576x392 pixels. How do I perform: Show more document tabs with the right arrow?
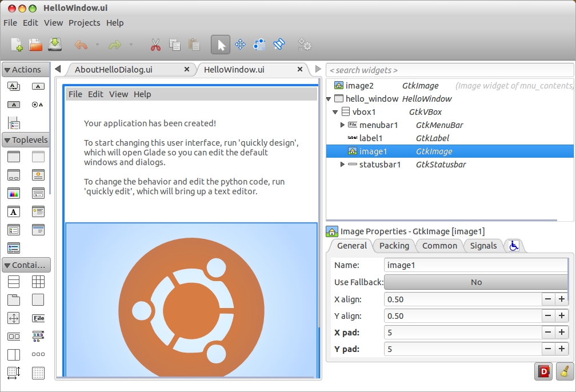318,69
